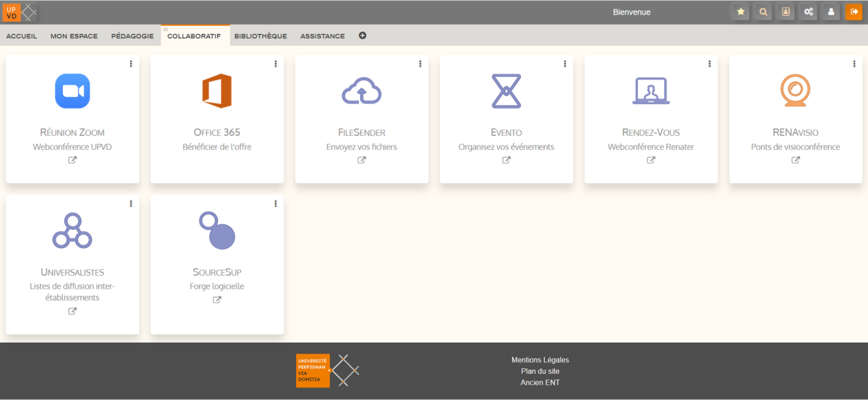The height and width of the screenshot is (400, 868).
Task: Open the Ancien ENT footer link
Action: tap(540, 383)
